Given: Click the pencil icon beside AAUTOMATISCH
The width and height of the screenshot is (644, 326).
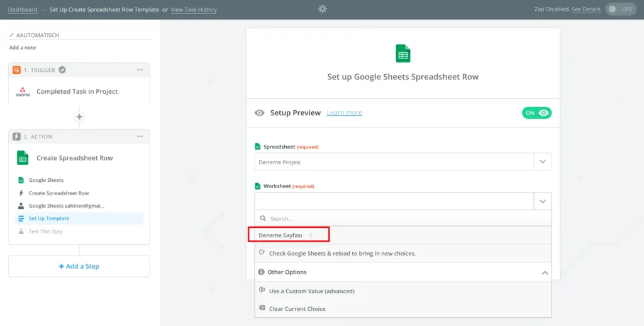Looking at the screenshot, I should [11, 35].
